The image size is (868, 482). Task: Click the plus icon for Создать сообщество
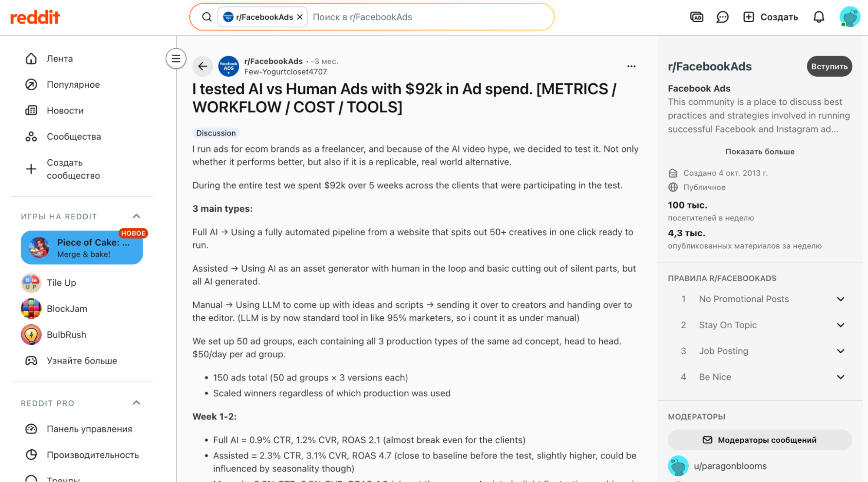coord(31,169)
